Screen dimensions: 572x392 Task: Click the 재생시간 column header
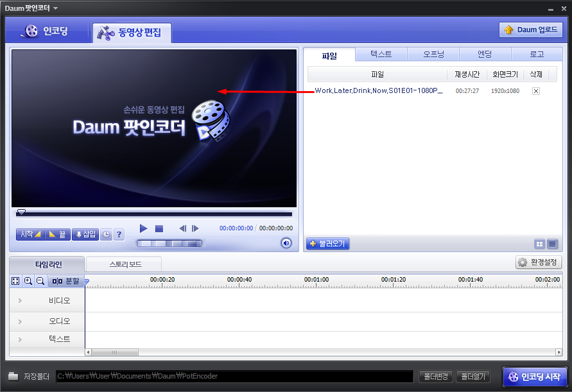467,74
